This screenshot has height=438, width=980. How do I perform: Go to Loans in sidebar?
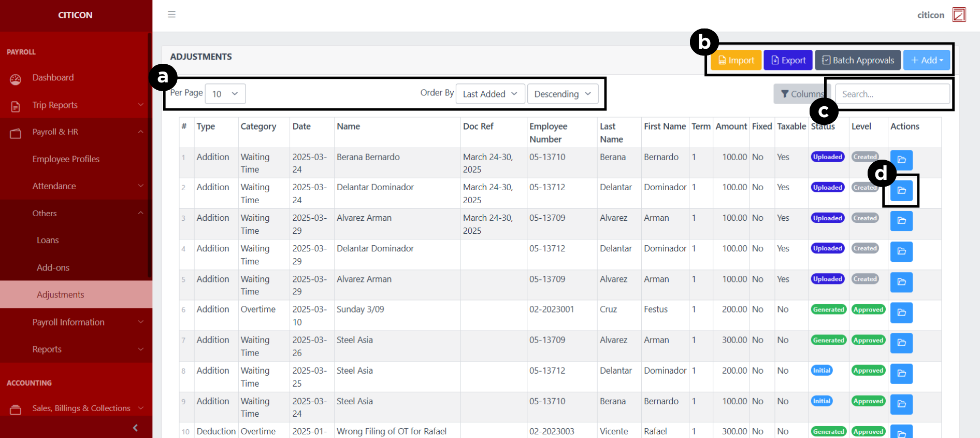(48, 241)
